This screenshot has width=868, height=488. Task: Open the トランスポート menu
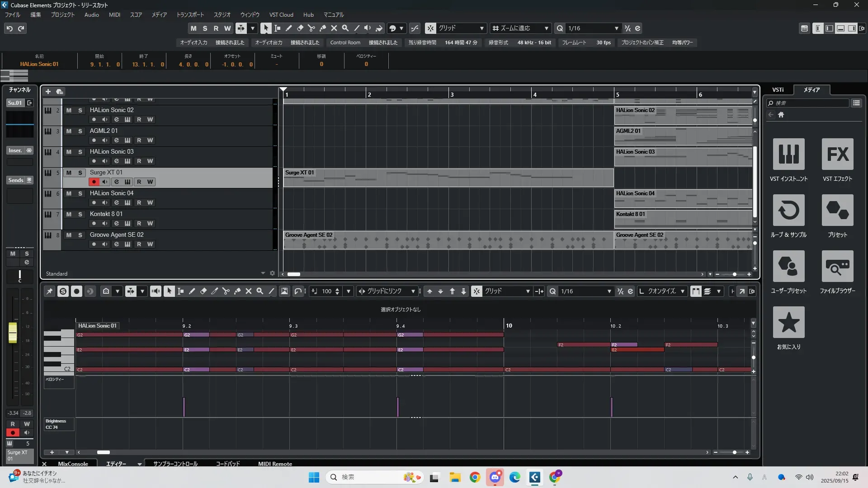[190, 14]
